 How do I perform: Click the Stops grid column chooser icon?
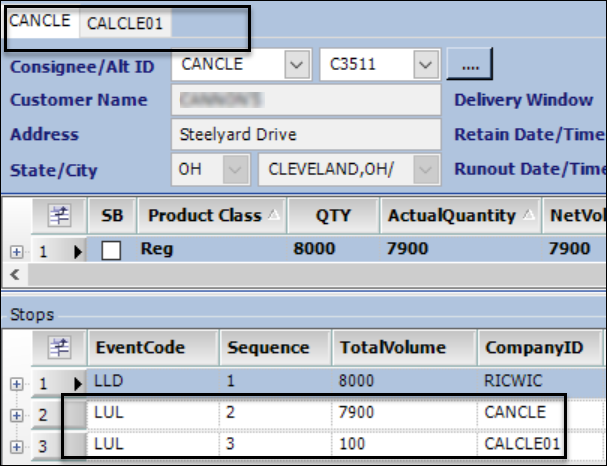pyautogui.click(x=61, y=348)
